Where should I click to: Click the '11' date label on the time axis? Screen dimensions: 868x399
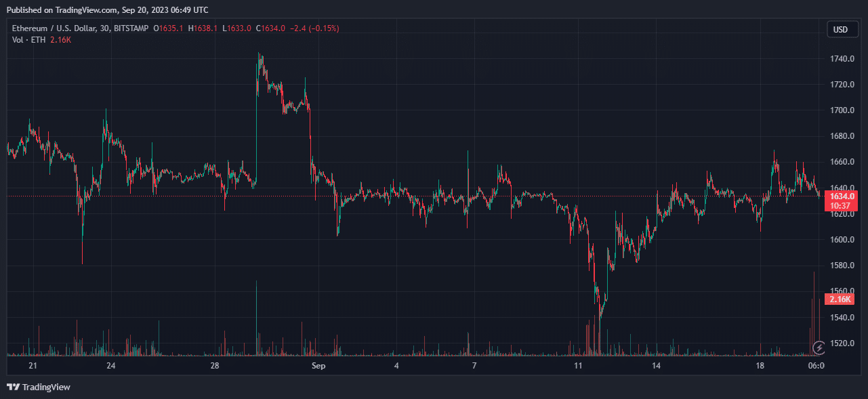[x=578, y=366]
